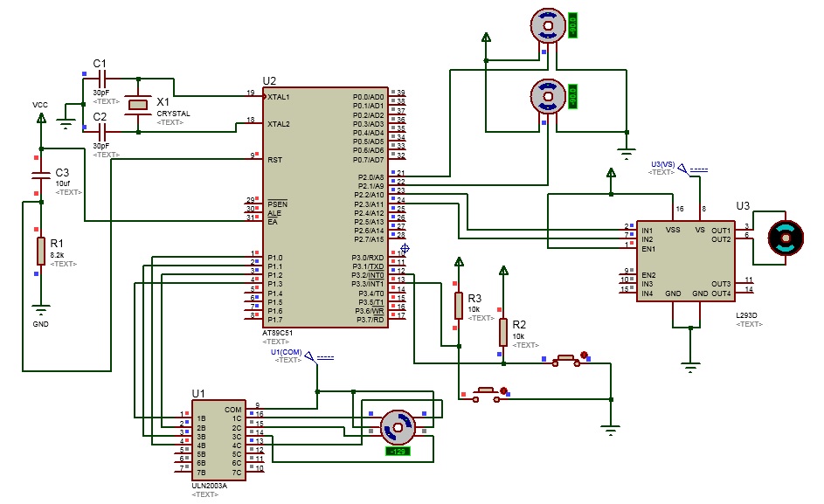
Task: Select resistor R3 symbol
Action: (x=459, y=306)
